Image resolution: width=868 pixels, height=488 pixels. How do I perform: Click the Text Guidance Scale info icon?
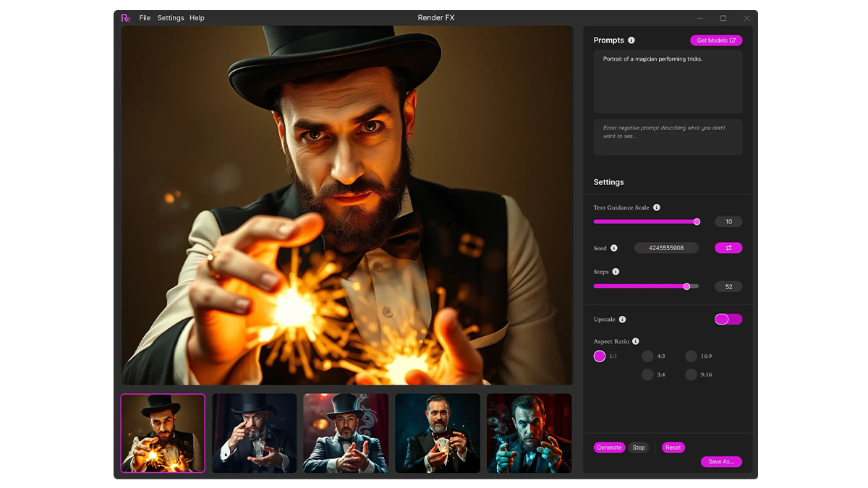tap(657, 207)
